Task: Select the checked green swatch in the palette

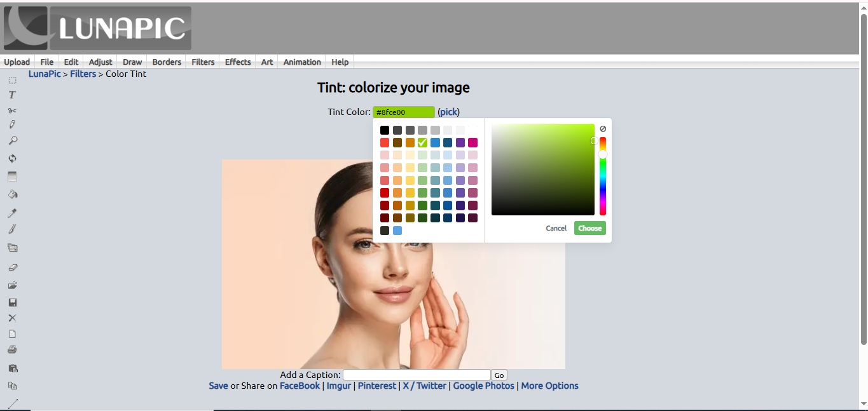Action: click(x=422, y=142)
